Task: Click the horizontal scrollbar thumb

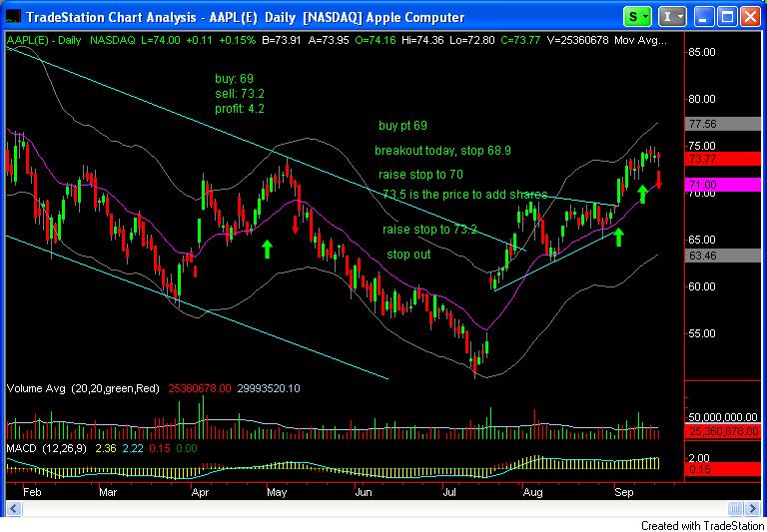Action: click(736, 508)
